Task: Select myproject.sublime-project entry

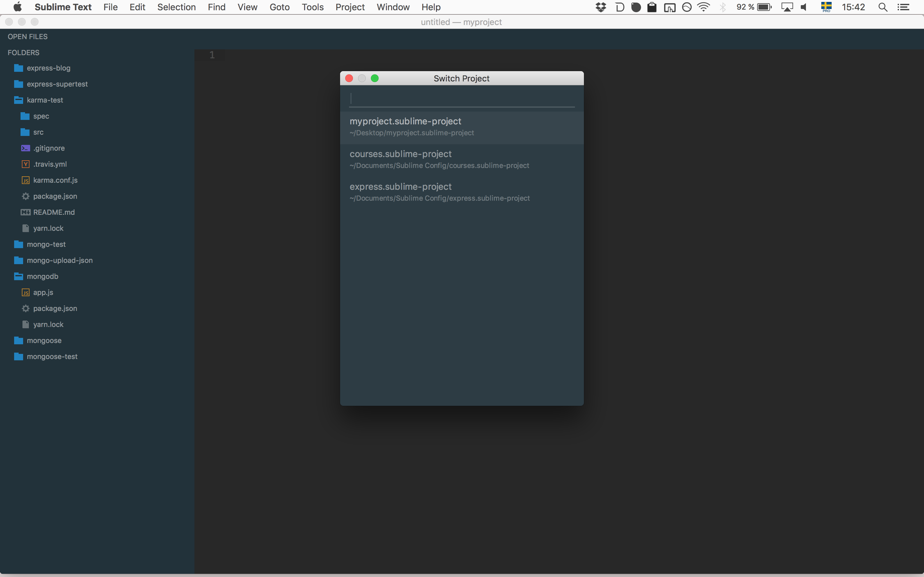Action: [x=462, y=126]
